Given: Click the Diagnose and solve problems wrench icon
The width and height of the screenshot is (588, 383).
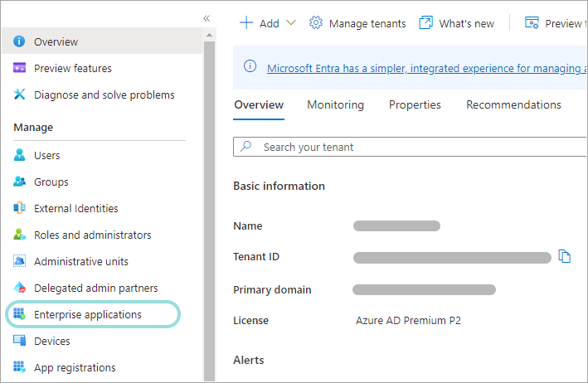Looking at the screenshot, I should click(19, 95).
